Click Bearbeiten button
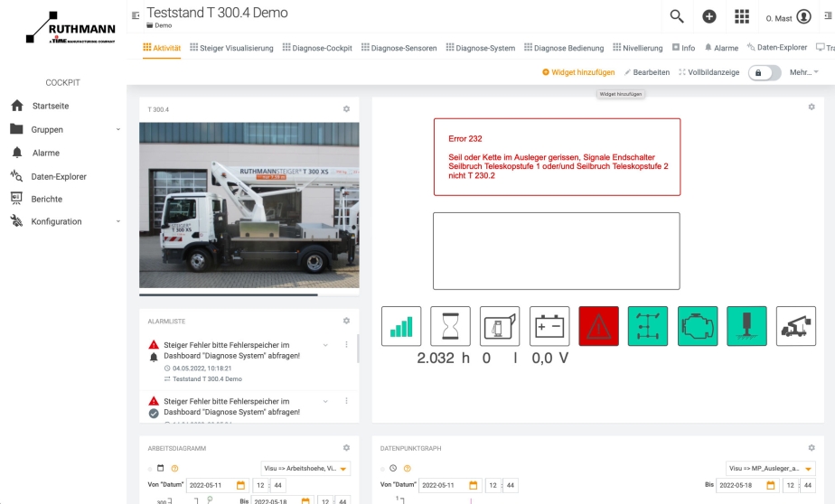The height and width of the screenshot is (504, 835). click(647, 72)
